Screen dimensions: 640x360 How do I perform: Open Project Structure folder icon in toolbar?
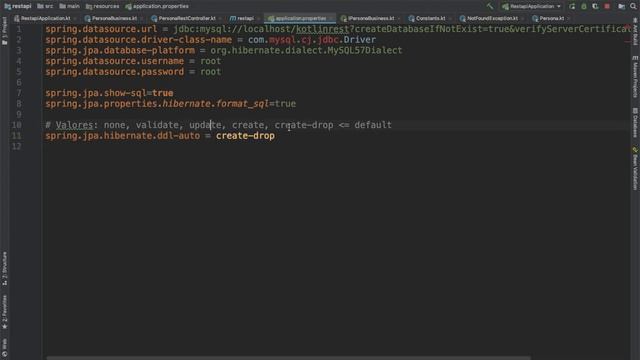click(621, 6)
